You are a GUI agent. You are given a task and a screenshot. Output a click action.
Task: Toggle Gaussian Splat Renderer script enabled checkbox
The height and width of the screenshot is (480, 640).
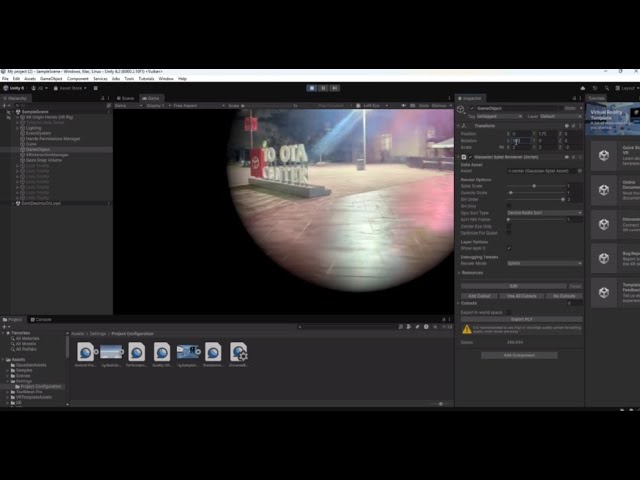[x=470, y=157]
